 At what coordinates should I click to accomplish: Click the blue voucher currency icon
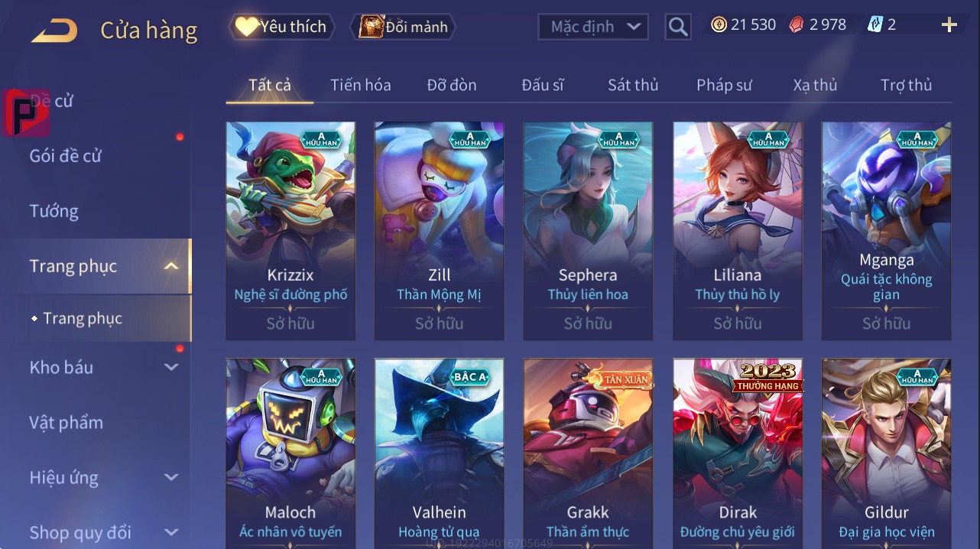coord(875,24)
